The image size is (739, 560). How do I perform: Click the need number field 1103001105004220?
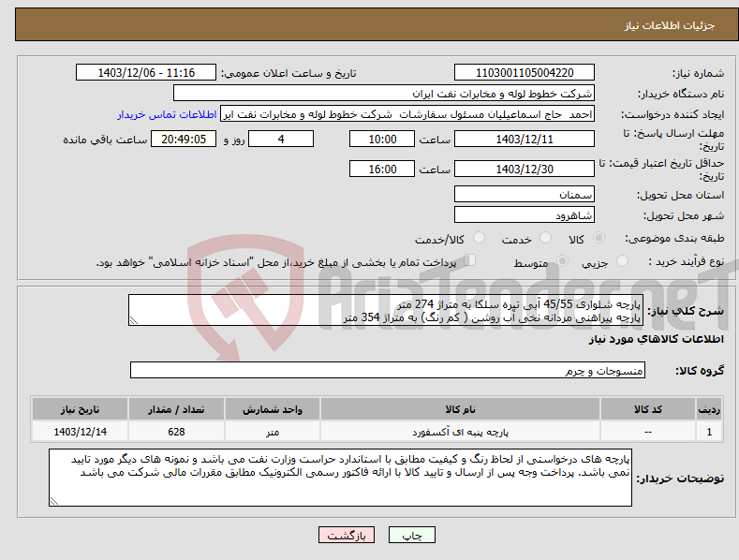(x=525, y=73)
